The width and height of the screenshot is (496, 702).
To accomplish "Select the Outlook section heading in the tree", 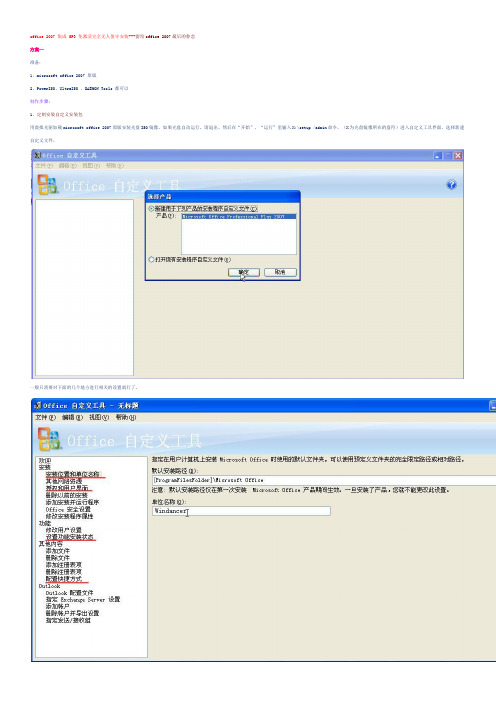I will [49, 586].
